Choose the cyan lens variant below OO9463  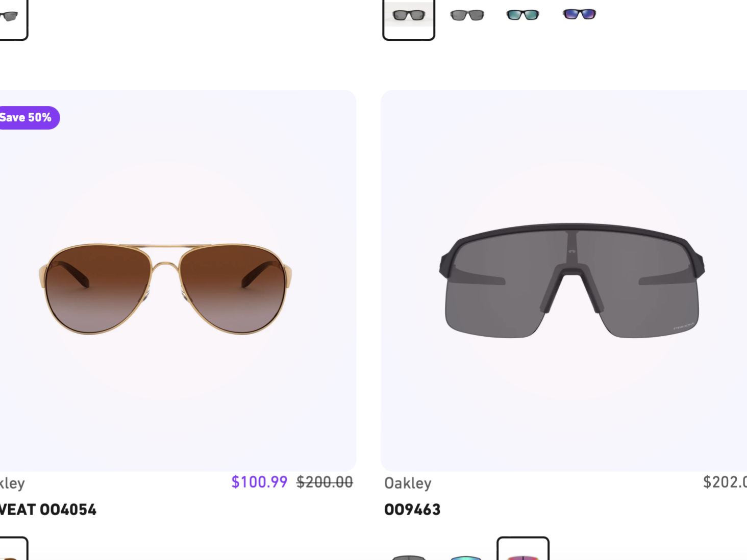(x=466, y=557)
